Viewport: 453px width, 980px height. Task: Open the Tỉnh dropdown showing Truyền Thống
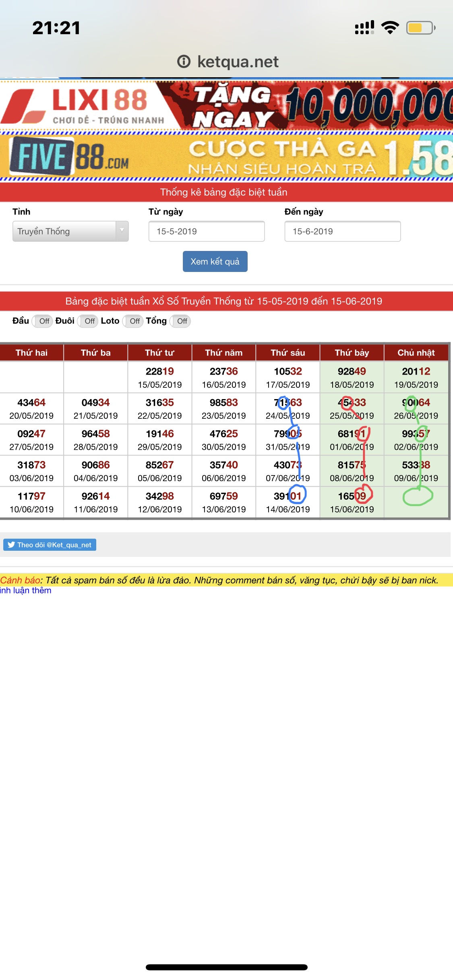(x=64, y=231)
